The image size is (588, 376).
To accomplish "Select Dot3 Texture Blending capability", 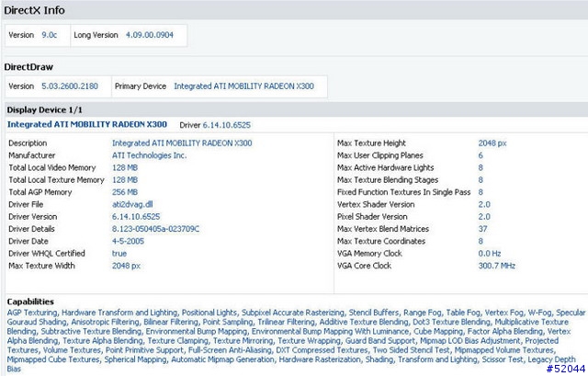I will click(451, 322).
